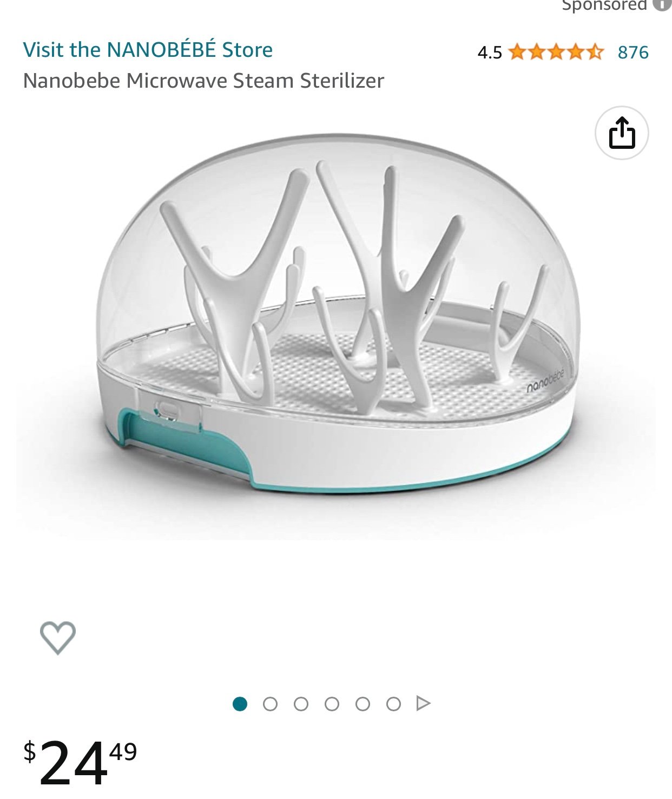Visit the NANOBÉBÉ Store link
Viewport: 672px width, 799px height.
coord(148,49)
